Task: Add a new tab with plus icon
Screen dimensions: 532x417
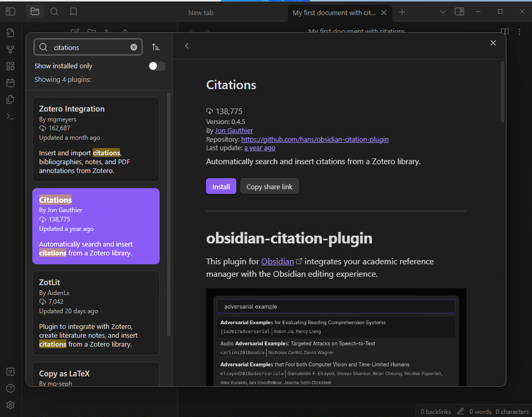Action: tap(402, 12)
